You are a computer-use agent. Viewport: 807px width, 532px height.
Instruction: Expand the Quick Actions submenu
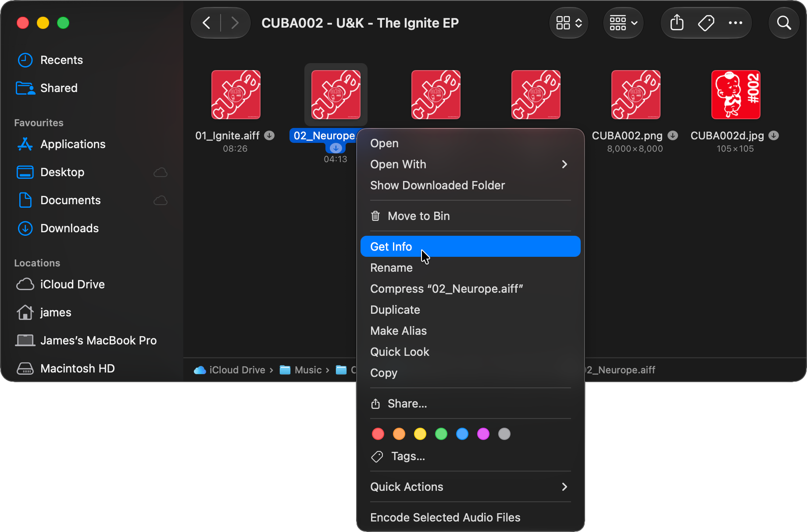click(471, 487)
